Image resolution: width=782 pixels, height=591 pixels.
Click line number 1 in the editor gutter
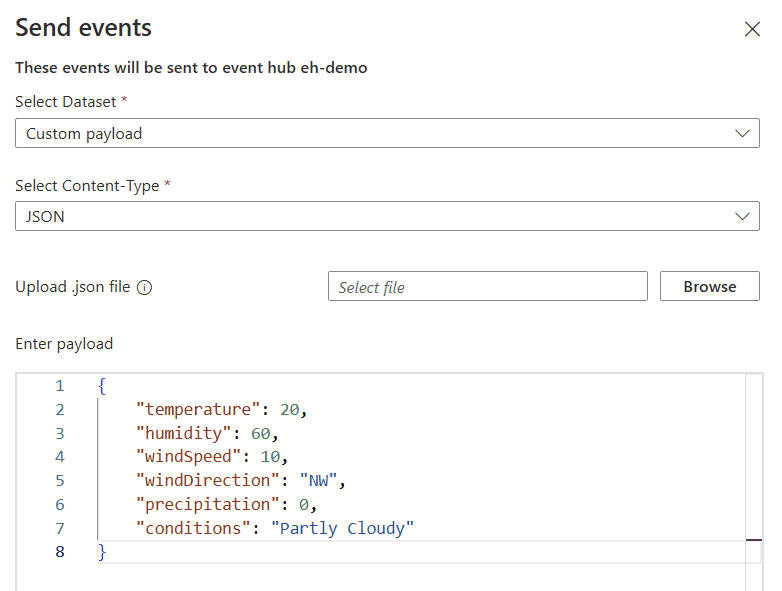[x=60, y=386]
